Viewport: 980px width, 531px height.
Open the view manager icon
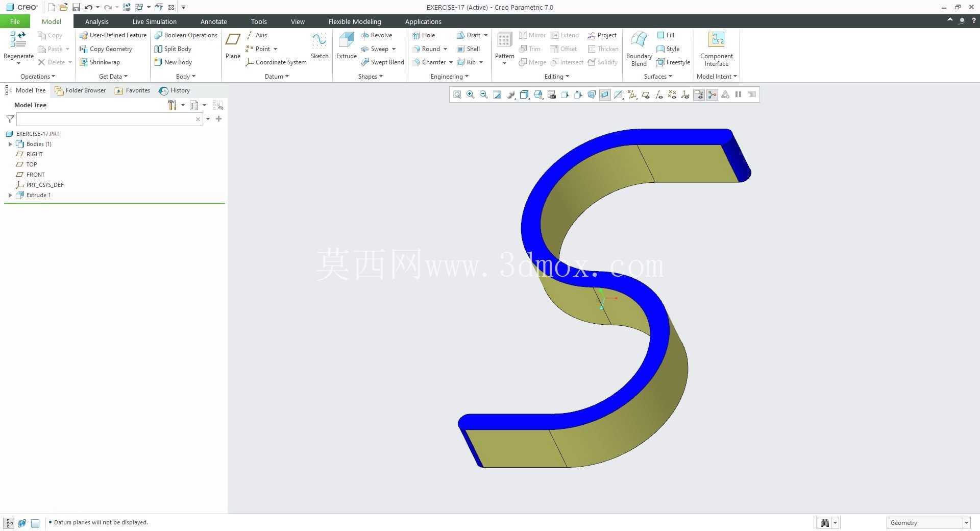click(551, 94)
